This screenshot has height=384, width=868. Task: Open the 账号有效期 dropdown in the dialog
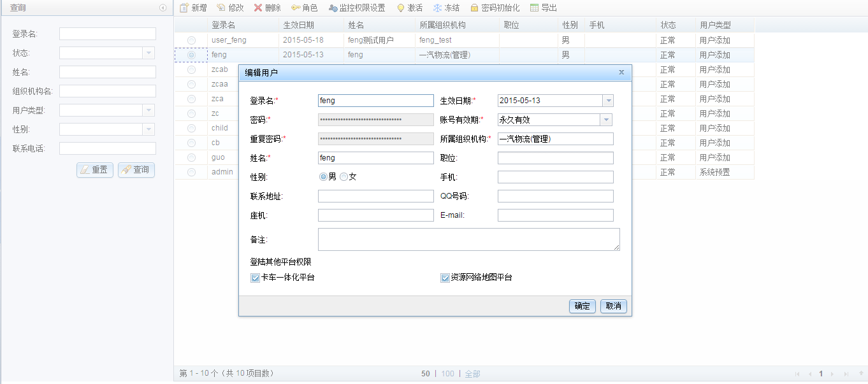606,120
